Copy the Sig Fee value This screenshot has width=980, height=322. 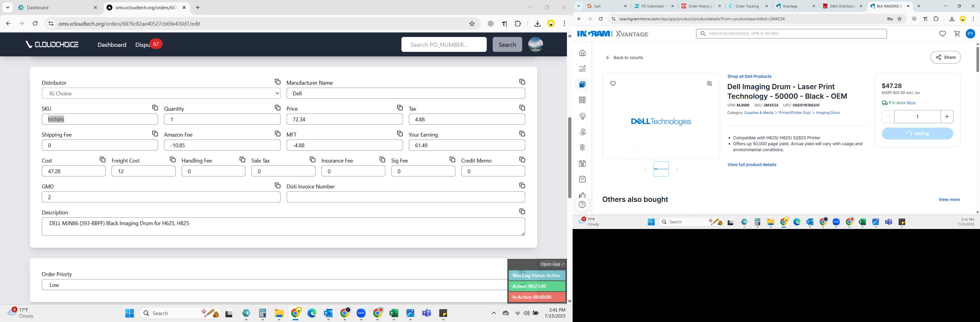coord(452,159)
